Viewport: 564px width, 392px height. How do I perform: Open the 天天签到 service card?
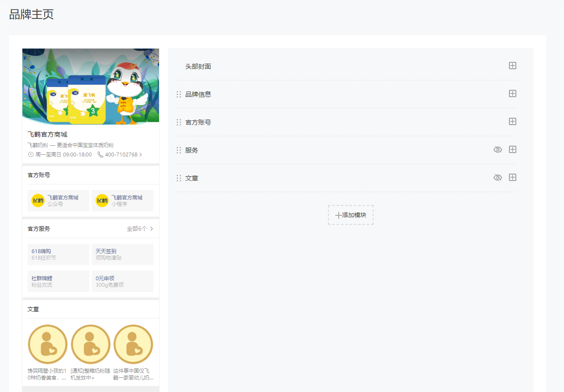coord(123,254)
